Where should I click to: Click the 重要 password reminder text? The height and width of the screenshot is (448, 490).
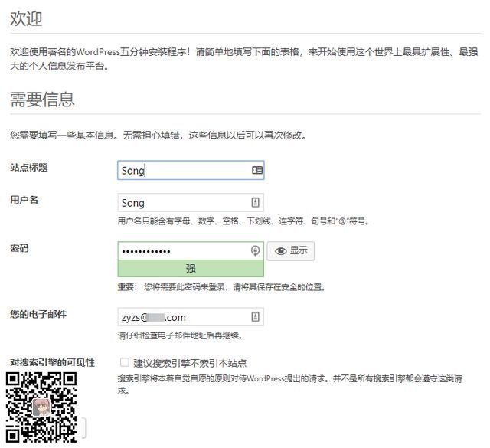pos(221,287)
